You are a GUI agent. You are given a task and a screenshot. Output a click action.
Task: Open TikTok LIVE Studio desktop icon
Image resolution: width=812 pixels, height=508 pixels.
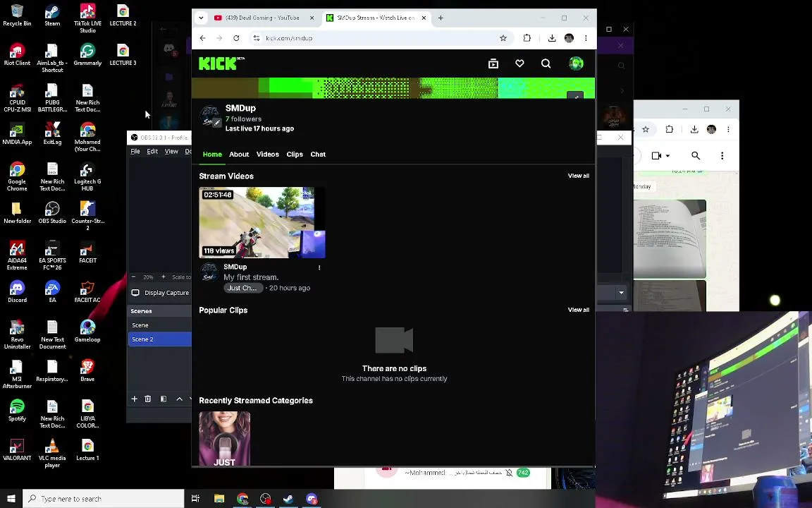[x=87, y=18]
